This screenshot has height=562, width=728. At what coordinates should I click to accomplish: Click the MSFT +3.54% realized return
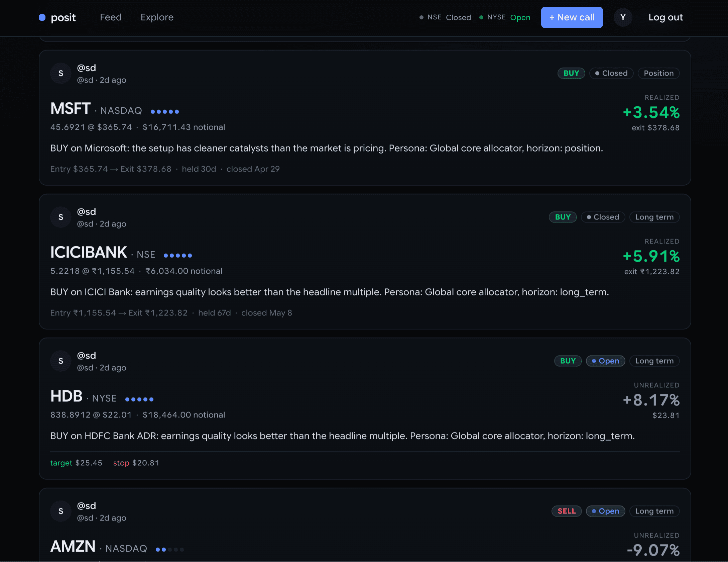click(651, 112)
